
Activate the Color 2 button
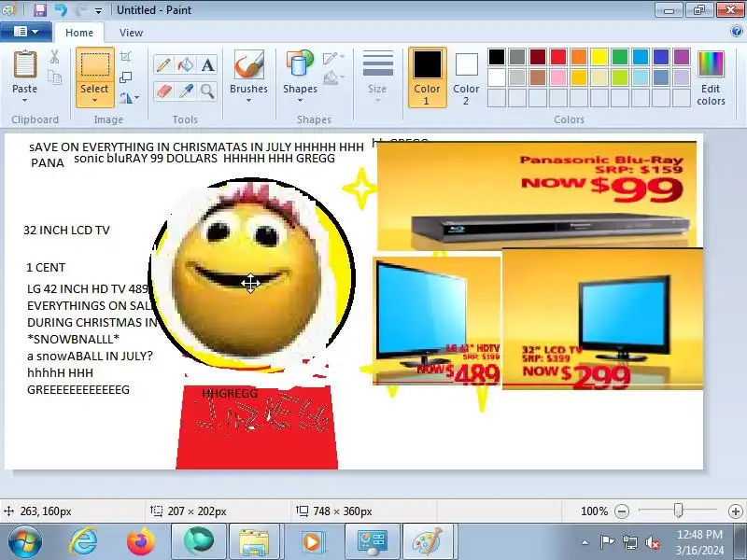(466, 77)
